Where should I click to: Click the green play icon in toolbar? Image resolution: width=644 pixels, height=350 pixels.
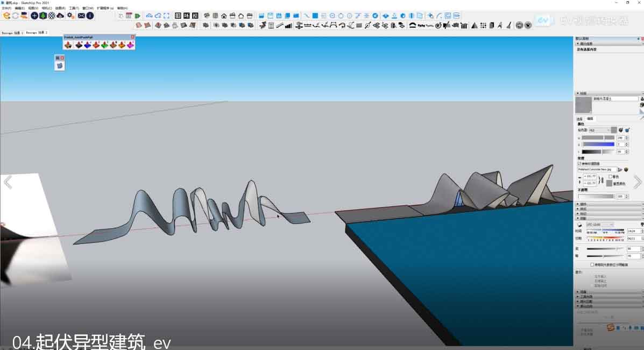coord(138,16)
